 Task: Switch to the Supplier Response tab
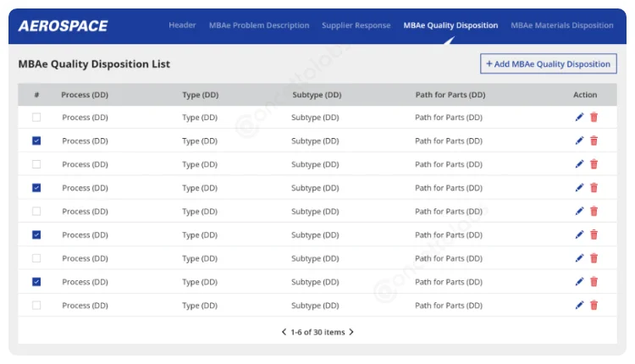(x=356, y=25)
